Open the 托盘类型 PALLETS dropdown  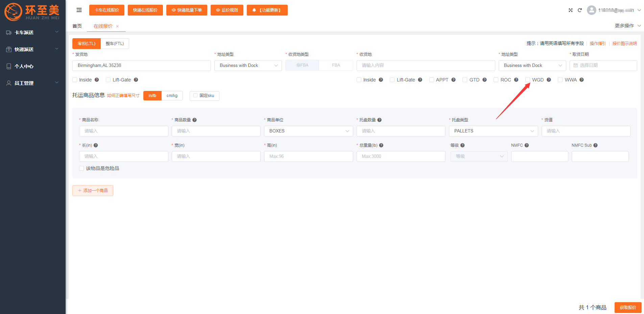coord(493,131)
